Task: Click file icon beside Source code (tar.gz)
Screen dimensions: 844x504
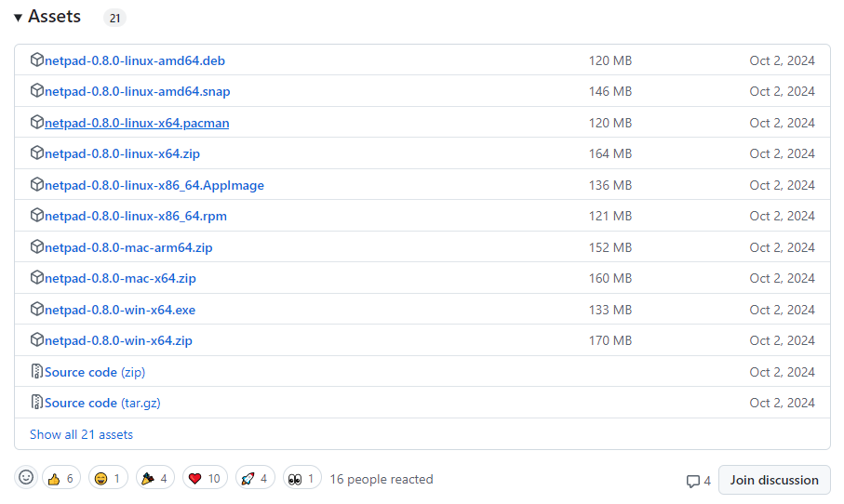Action: (36, 402)
